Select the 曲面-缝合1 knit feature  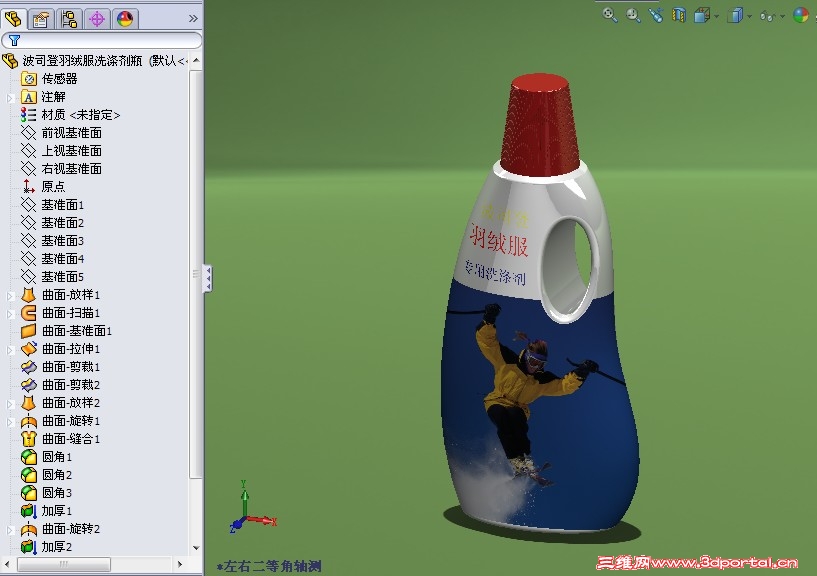pos(60,439)
